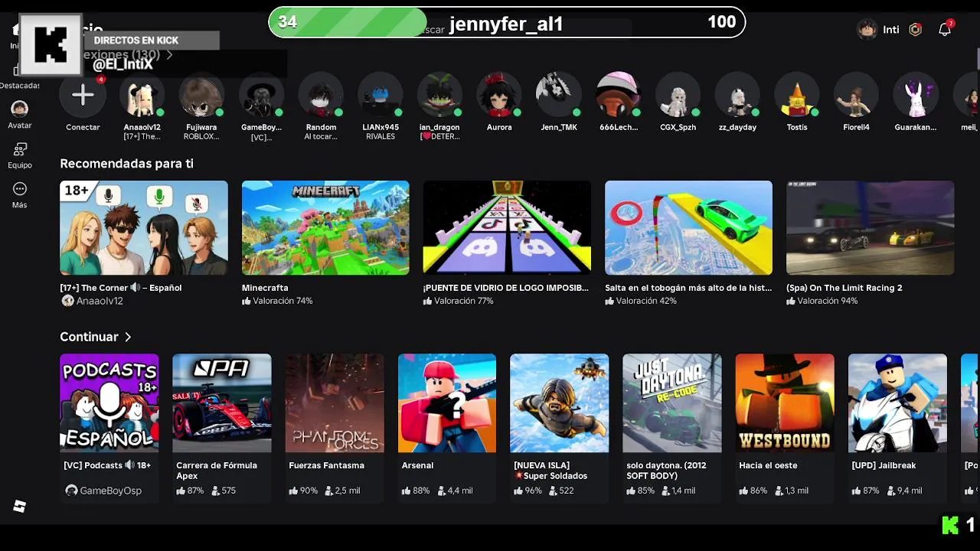The height and width of the screenshot is (551, 980).
Task: Click the Robux icon in header
Action: click(916, 30)
